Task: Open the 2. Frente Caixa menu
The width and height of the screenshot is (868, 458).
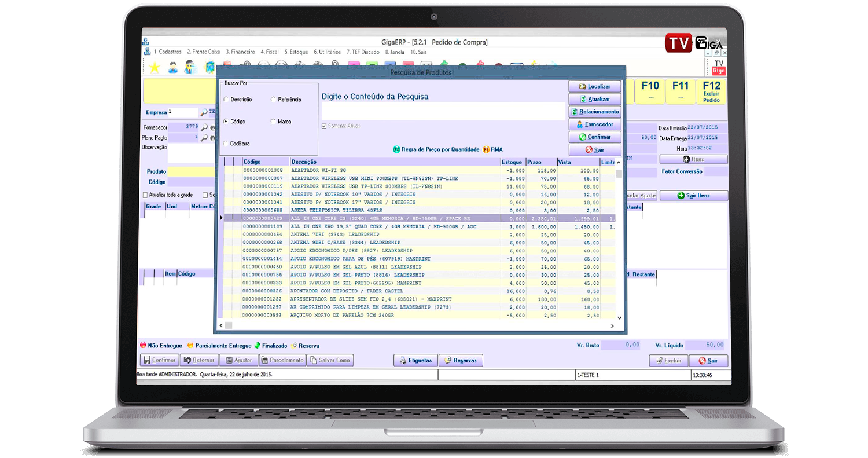Action: pyautogui.click(x=203, y=52)
